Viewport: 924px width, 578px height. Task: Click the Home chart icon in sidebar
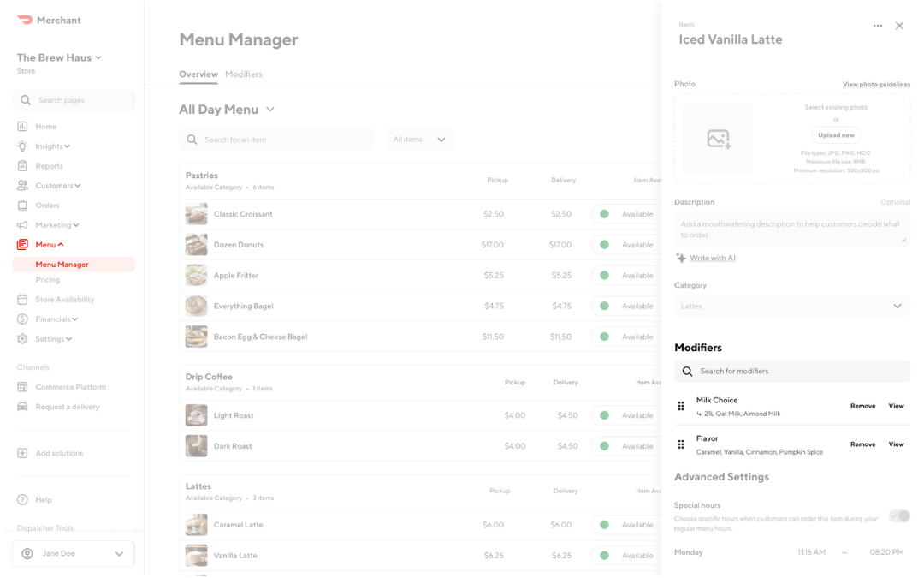point(22,126)
